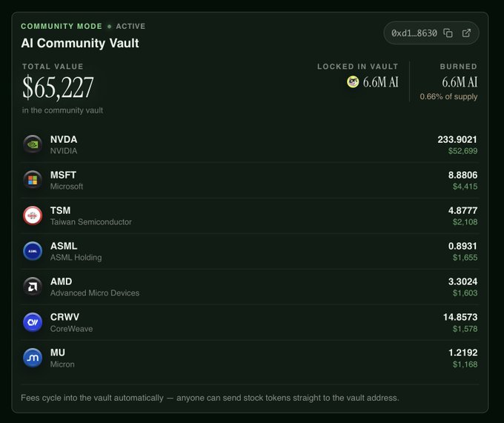Click the CoreWeave logo icon
The image size is (504, 423).
pos(33,322)
